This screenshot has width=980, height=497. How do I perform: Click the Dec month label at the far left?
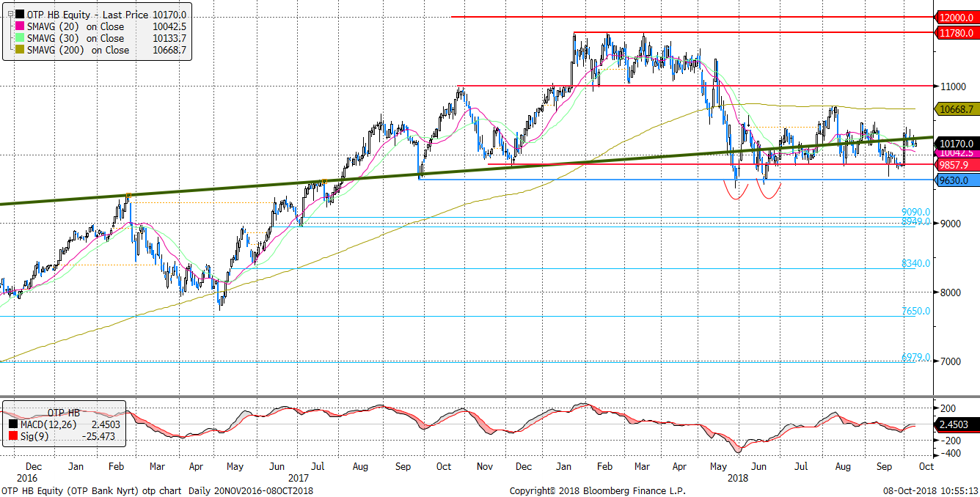(x=34, y=466)
